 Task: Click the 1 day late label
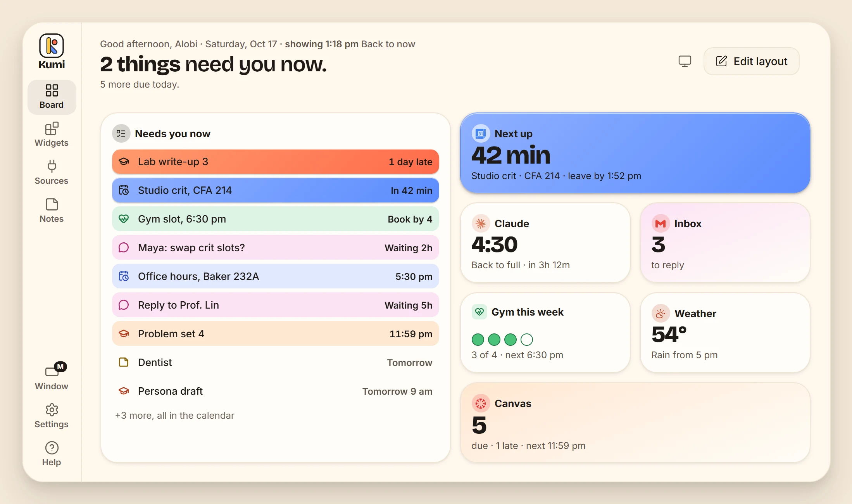[410, 162]
